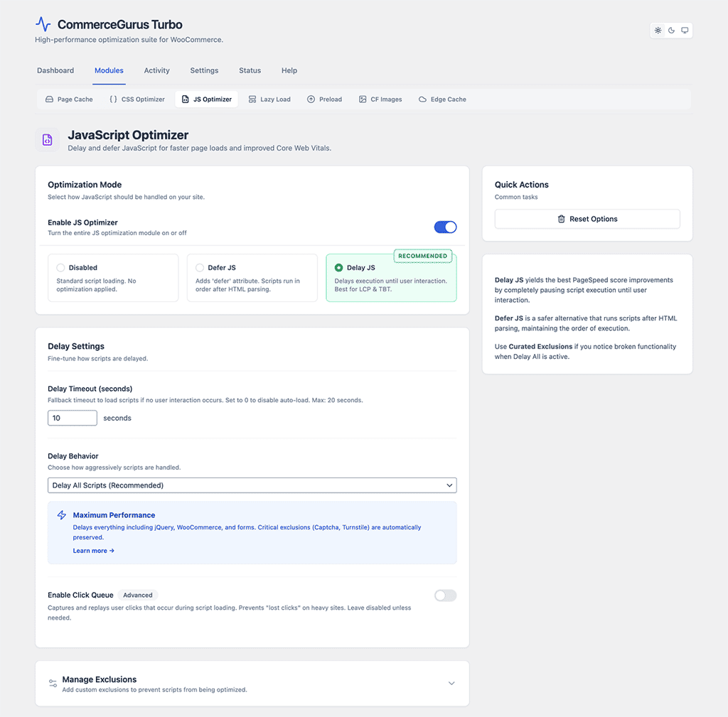
Task: Click the CF Images picture icon
Action: click(x=363, y=99)
